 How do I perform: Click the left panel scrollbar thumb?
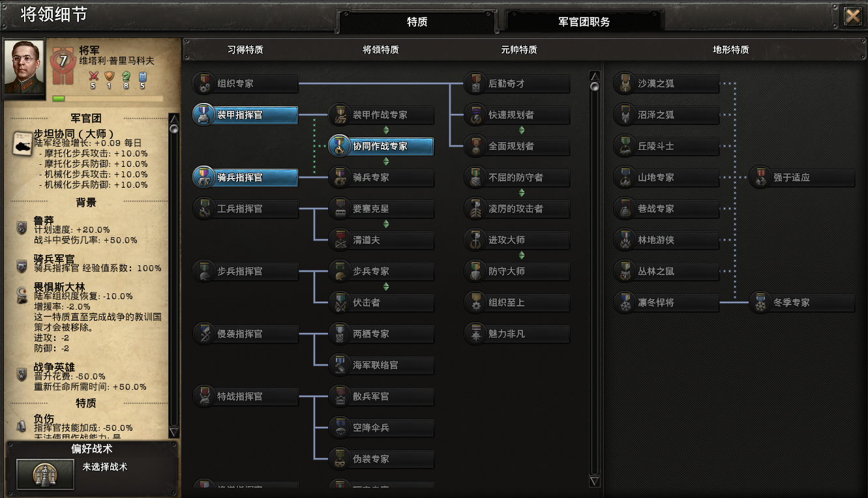173,128
